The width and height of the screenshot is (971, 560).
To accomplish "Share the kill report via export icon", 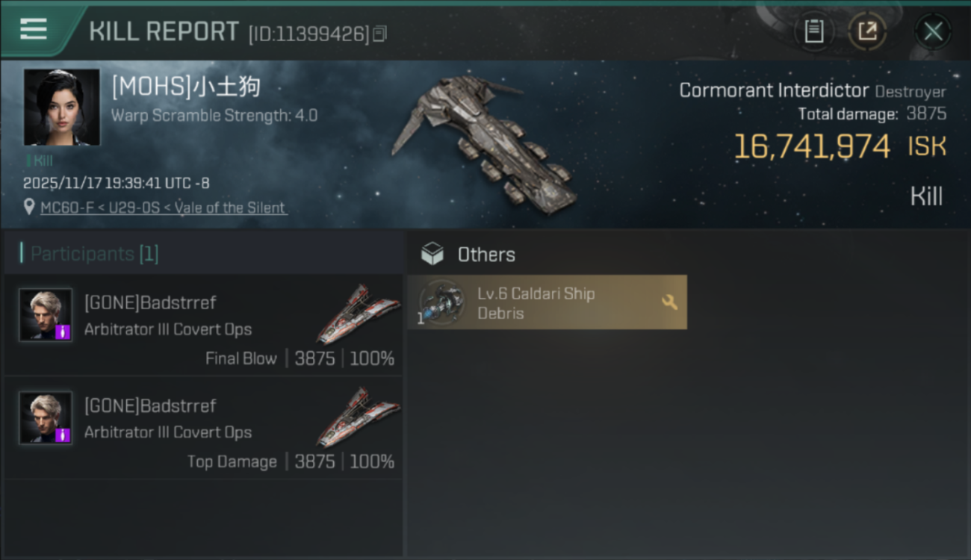I will [867, 31].
